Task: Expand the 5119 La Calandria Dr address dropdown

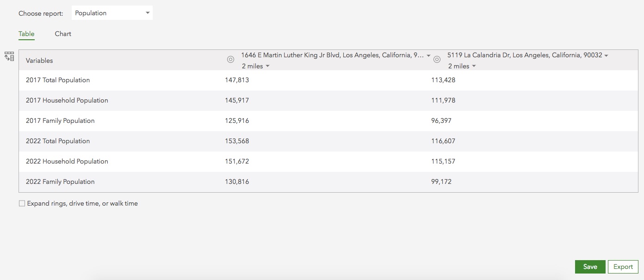Action: coord(606,55)
